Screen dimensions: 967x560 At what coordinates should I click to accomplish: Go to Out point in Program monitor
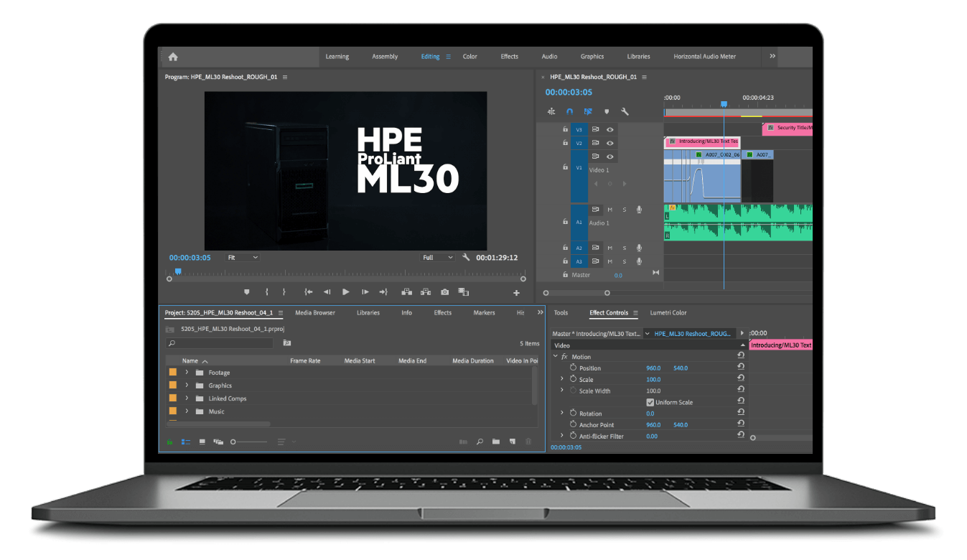[383, 292]
